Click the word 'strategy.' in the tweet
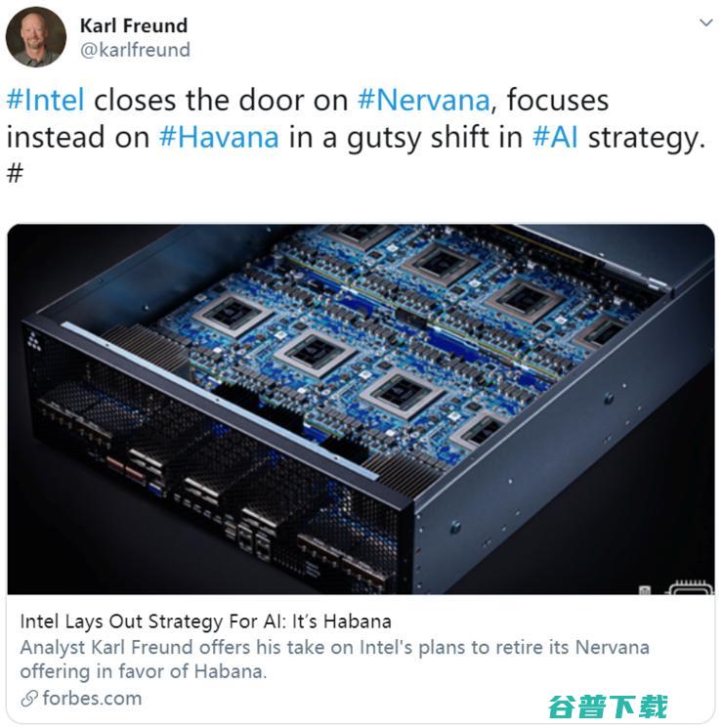The width and height of the screenshot is (723, 728). point(647,138)
